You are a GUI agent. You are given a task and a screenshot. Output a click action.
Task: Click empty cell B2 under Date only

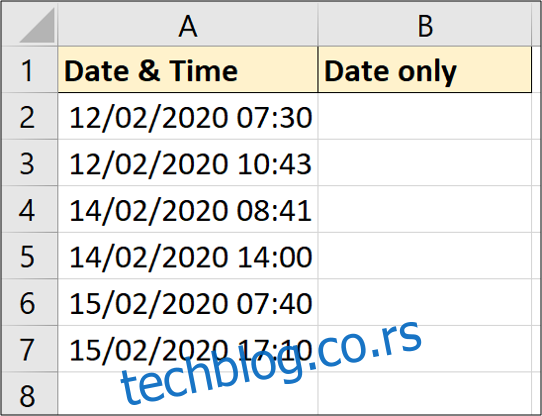(x=424, y=116)
